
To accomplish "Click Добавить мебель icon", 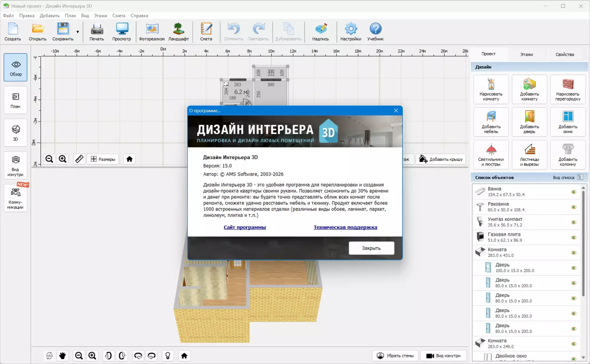I will [491, 122].
